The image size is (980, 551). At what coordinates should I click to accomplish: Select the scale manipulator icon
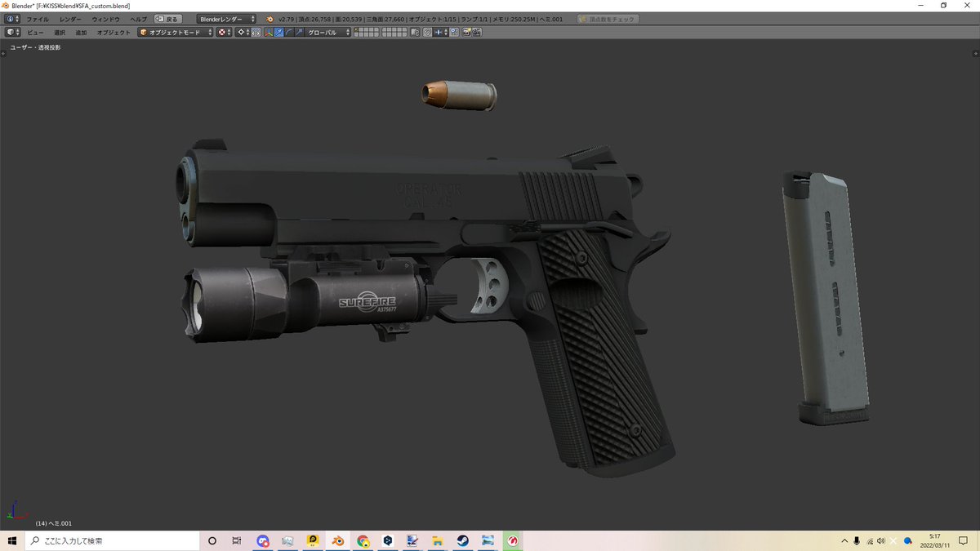point(300,32)
